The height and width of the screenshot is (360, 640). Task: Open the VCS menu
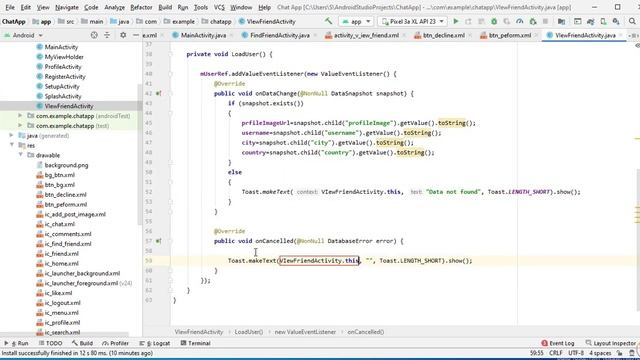pos(219,7)
